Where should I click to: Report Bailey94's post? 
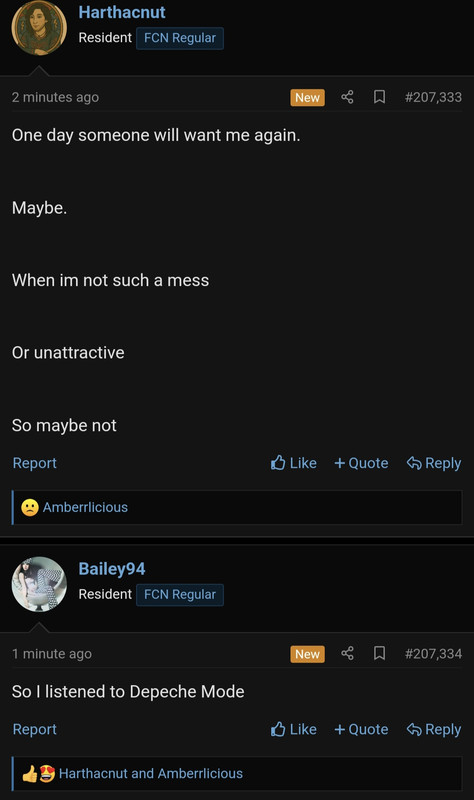(x=34, y=729)
